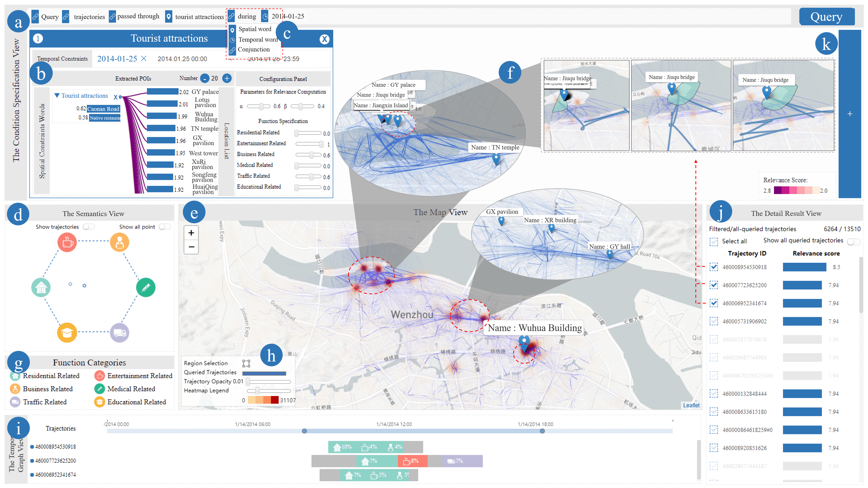Remove the 2014-01-25 temporal constraint
Image resolution: width=868 pixels, height=488 pixels.
(144, 59)
